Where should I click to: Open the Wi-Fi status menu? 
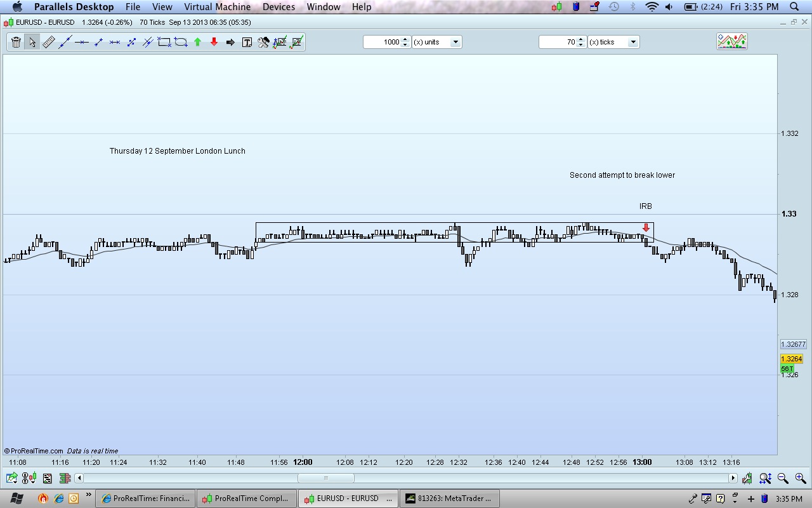click(x=652, y=7)
